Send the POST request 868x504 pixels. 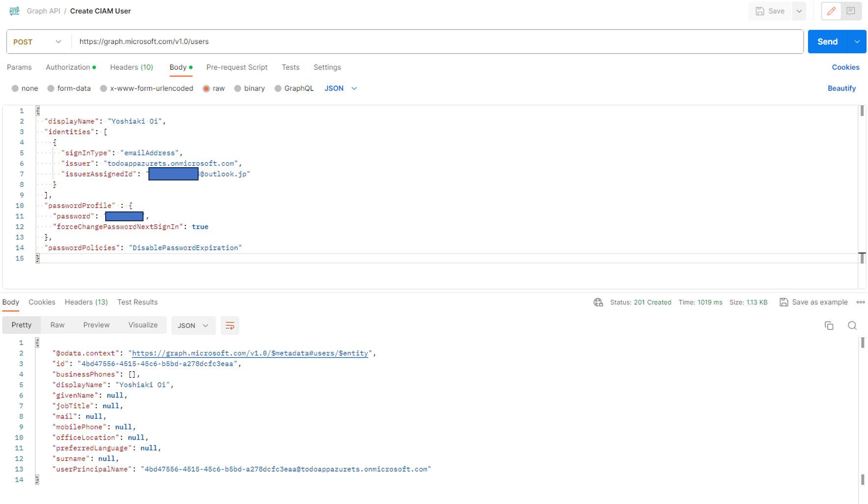click(x=828, y=42)
